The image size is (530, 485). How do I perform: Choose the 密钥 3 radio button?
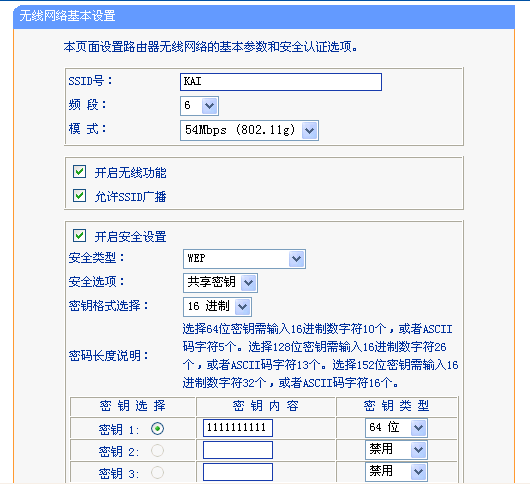pyautogui.click(x=158, y=472)
